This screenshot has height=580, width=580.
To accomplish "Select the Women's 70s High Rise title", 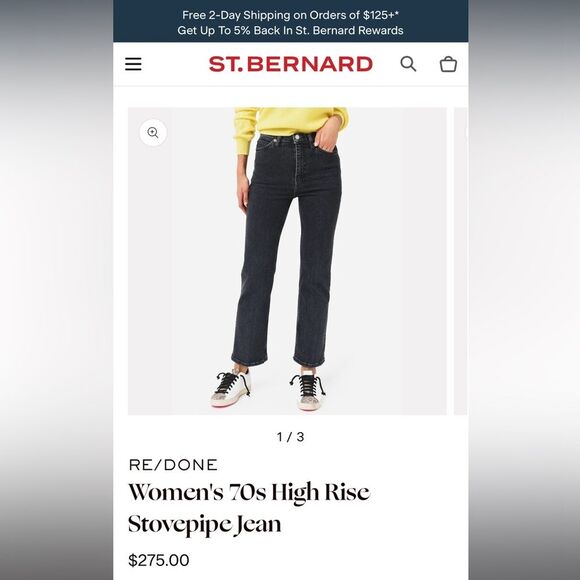I will click(x=249, y=492).
